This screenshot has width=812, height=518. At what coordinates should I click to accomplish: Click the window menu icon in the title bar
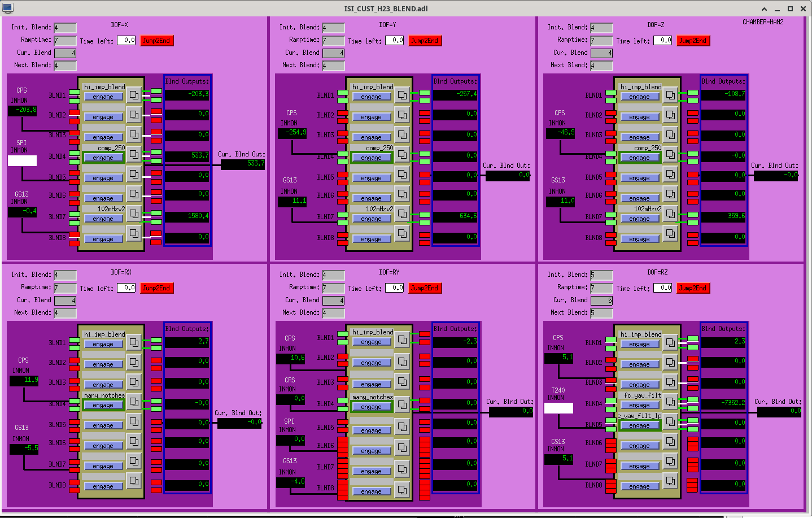click(x=7, y=8)
